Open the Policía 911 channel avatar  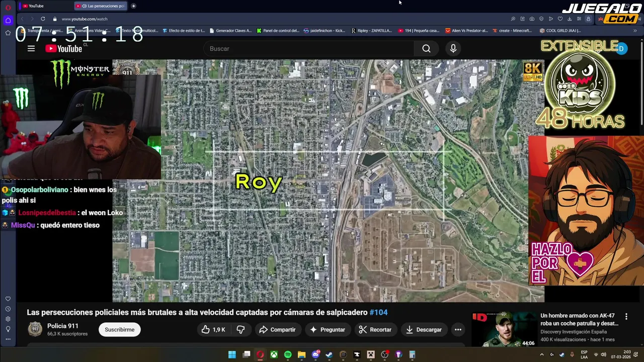pyautogui.click(x=35, y=330)
